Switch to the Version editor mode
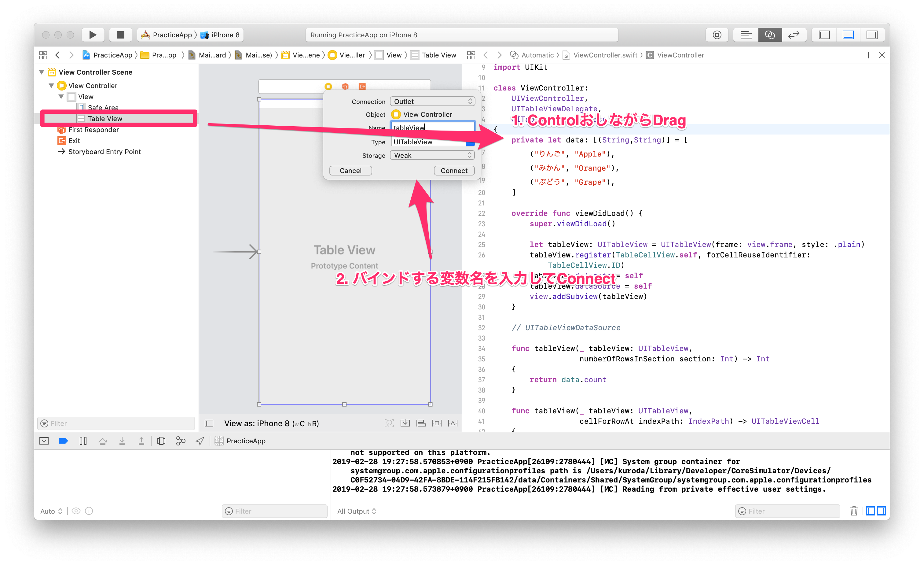 coord(794,35)
